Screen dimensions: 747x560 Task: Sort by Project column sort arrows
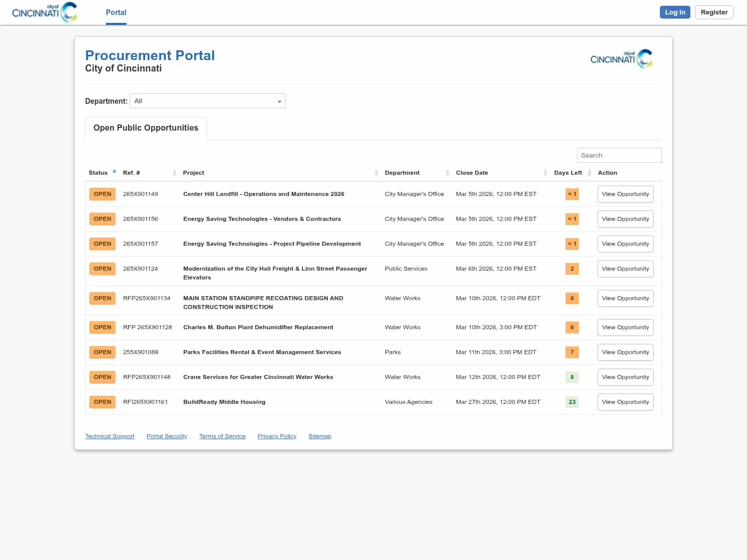[376, 173]
